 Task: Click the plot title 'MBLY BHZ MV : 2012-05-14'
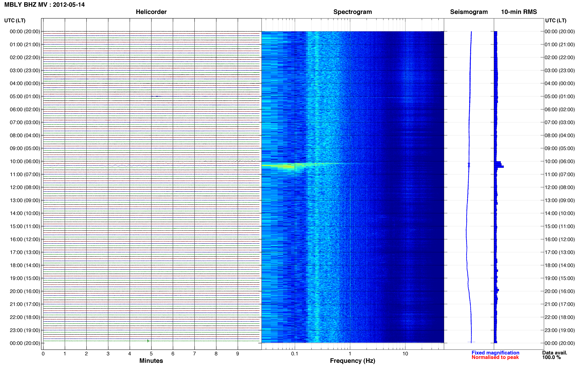click(45, 5)
